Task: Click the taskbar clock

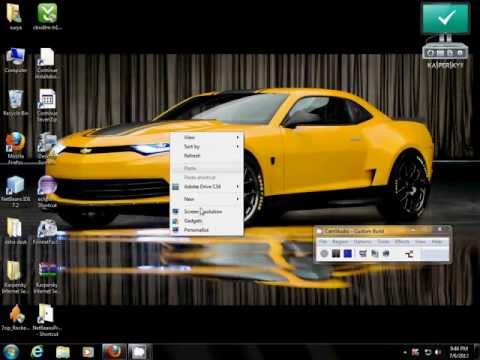Action: click(x=459, y=352)
